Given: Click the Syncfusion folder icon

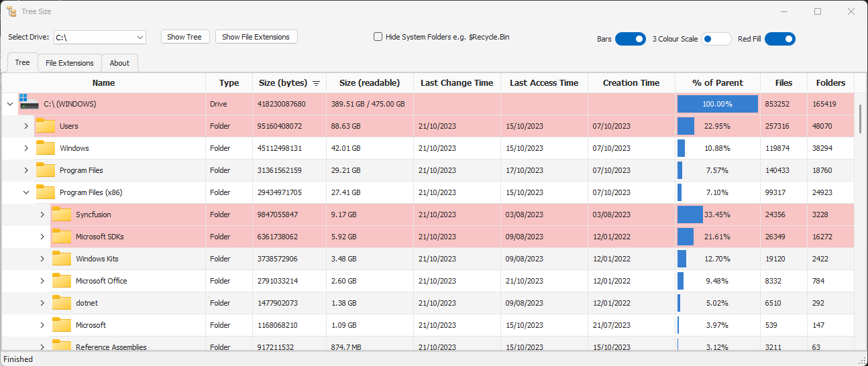Looking at the screenshot, I should (61, 215).
